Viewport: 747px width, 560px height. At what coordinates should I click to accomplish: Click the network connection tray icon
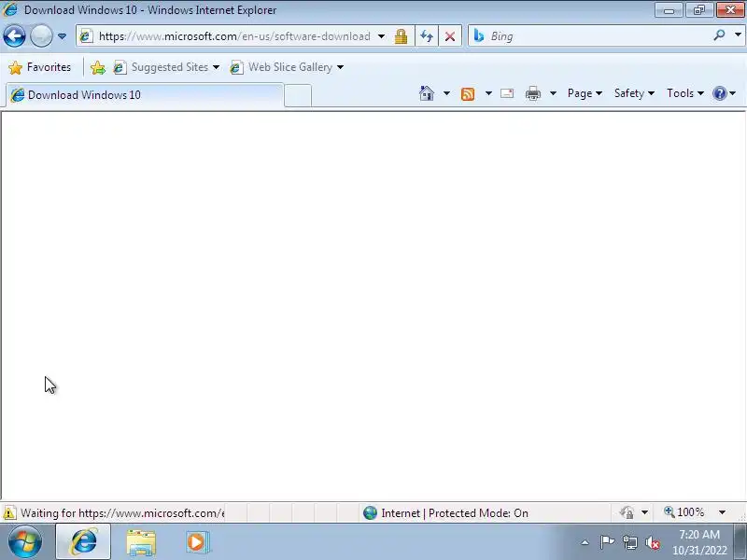click(x=629, y=542)
